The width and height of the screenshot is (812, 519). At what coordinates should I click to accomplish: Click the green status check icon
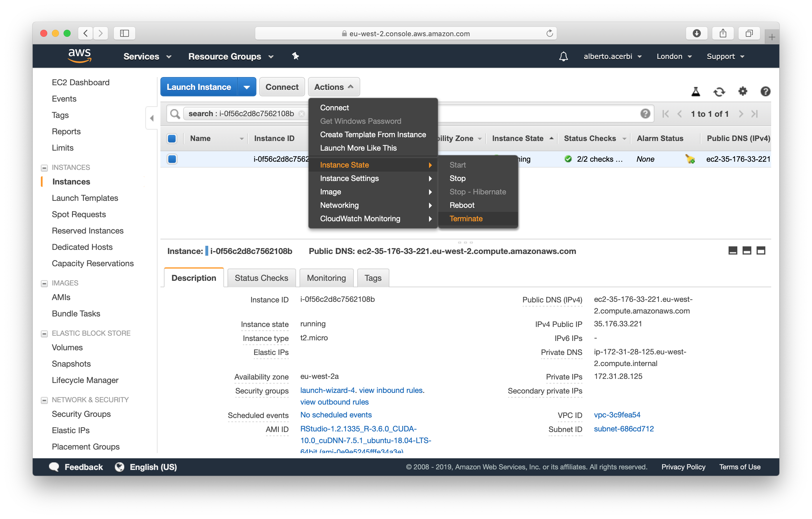[568, 159]
